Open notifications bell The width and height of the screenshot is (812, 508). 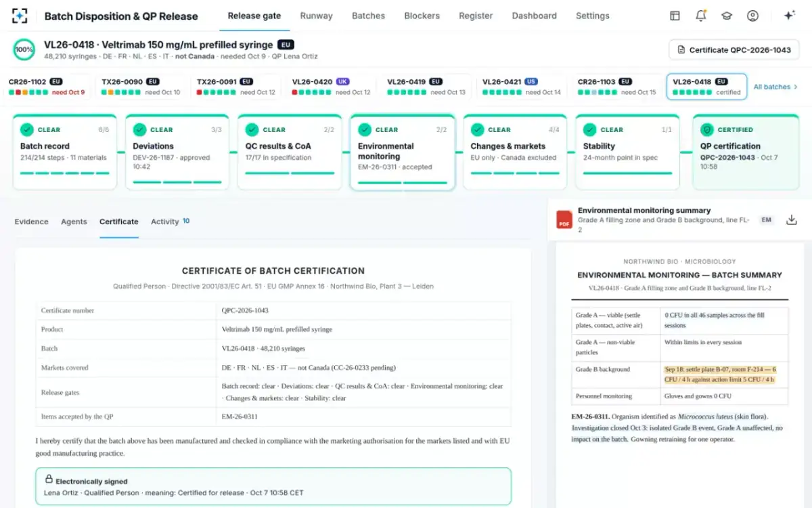click(700, 16)
